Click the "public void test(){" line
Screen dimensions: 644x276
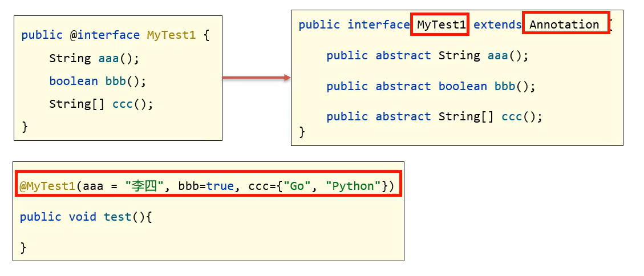coord(86,217)
